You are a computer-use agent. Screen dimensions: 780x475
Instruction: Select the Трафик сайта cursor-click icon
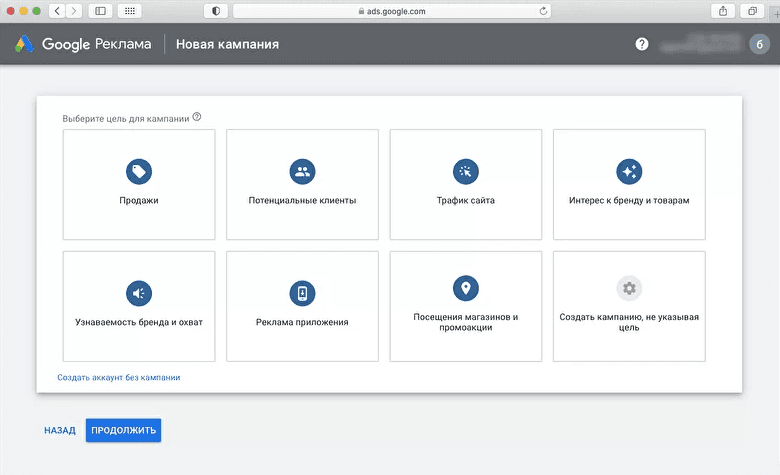point(466,172)
